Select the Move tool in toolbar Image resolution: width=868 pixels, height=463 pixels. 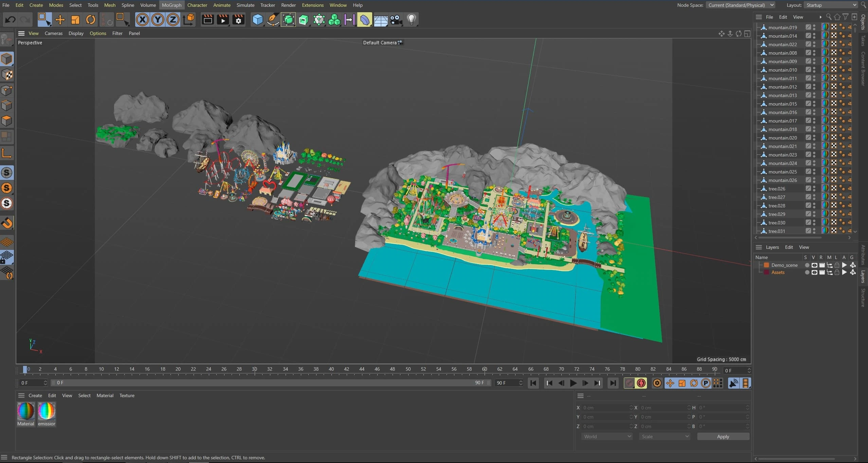pyautogui.click(x=60, y=20)
